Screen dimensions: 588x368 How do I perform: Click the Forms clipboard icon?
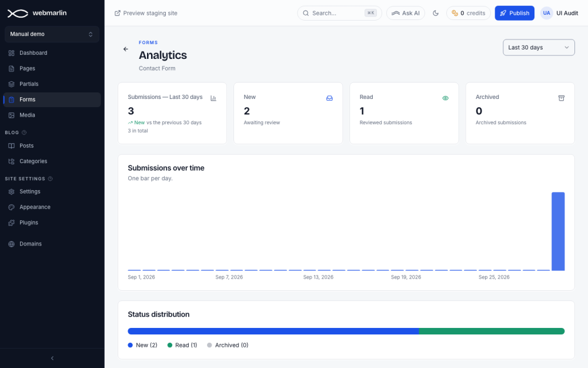click(x=12, y=100)
